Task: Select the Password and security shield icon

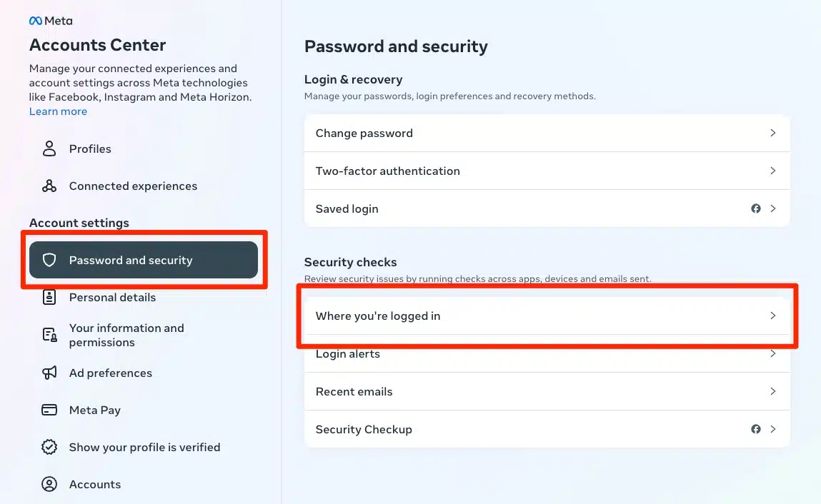Action: coord(49,260)
